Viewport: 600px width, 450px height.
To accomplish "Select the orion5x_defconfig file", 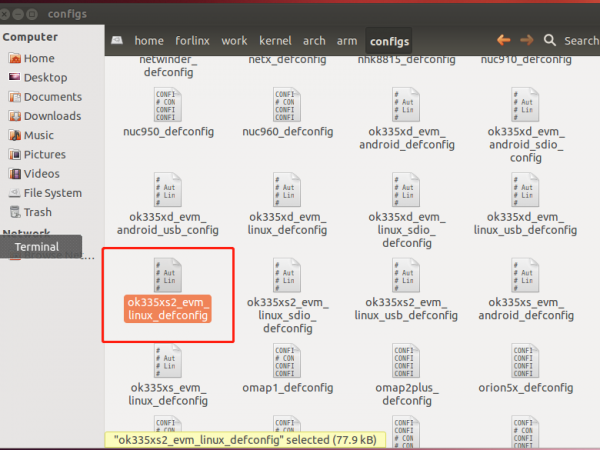I will coord(525,362).
